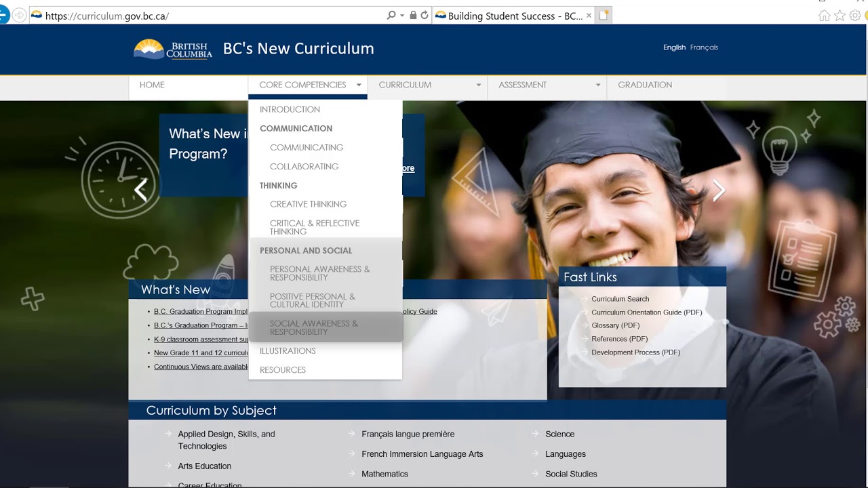Open Glossary PDF link

615,325
